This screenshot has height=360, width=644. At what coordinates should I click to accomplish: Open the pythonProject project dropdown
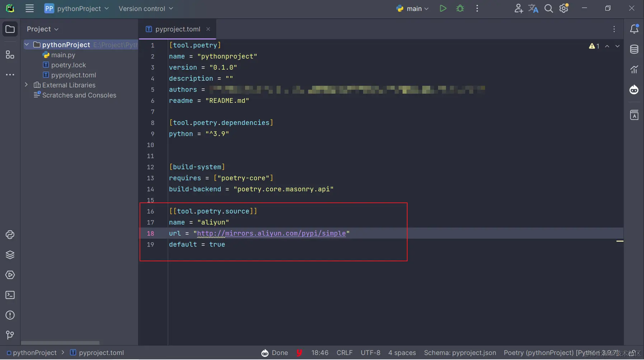click(76, 8)
